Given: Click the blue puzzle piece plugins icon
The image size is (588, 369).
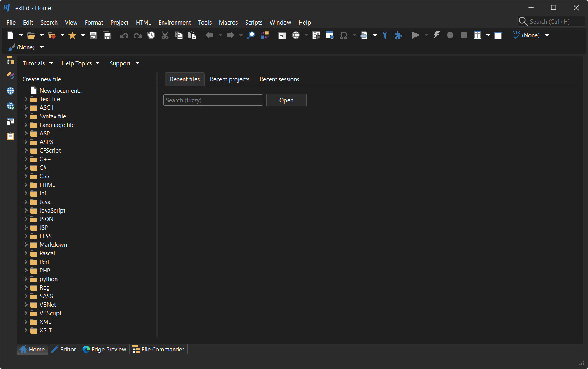Looking at the screenshot, I should [x=398, y=35].
